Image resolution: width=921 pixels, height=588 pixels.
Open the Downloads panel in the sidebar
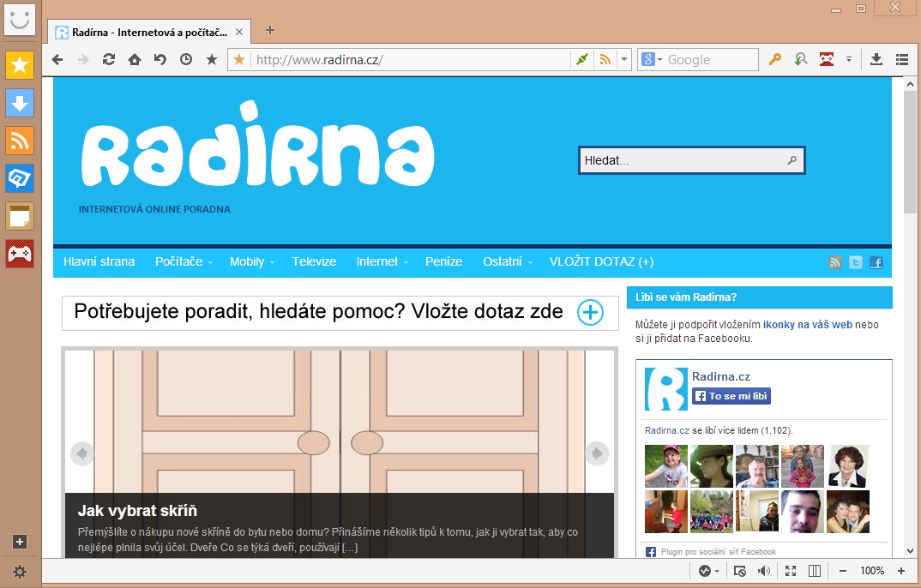point(20,103)
